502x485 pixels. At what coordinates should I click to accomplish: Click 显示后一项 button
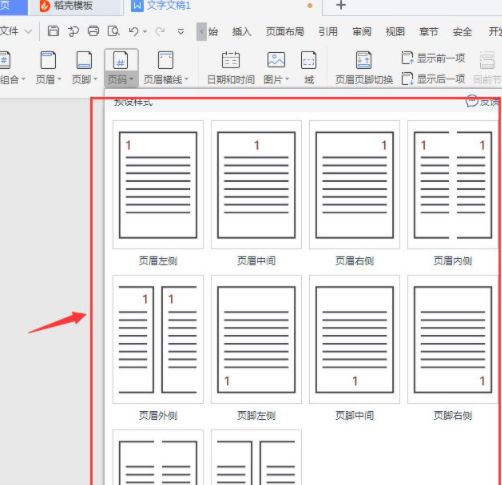(x=433, y=79)
